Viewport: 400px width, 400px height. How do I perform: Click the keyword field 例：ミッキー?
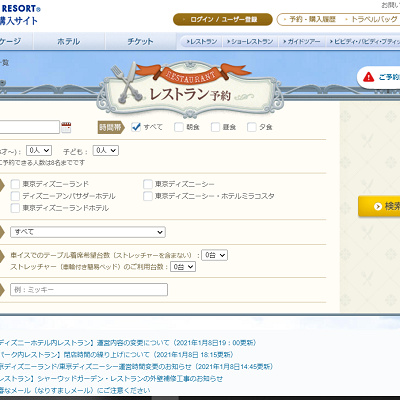point(89,290)
